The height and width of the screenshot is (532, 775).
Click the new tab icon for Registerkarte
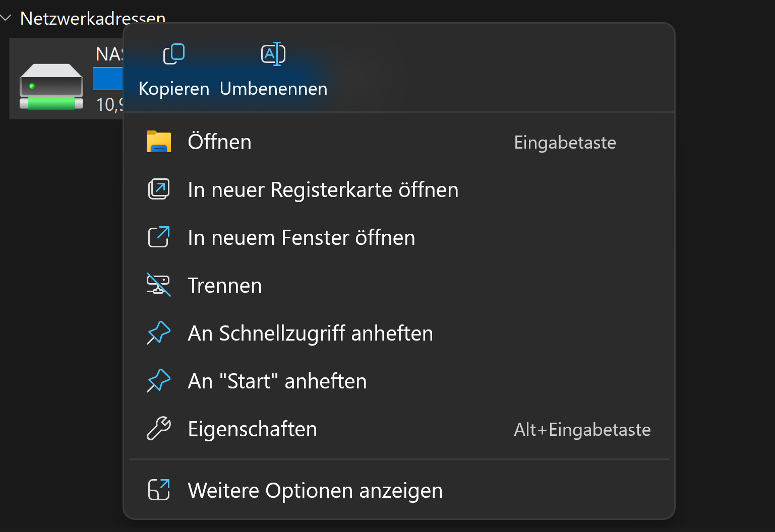pos(159,189)
